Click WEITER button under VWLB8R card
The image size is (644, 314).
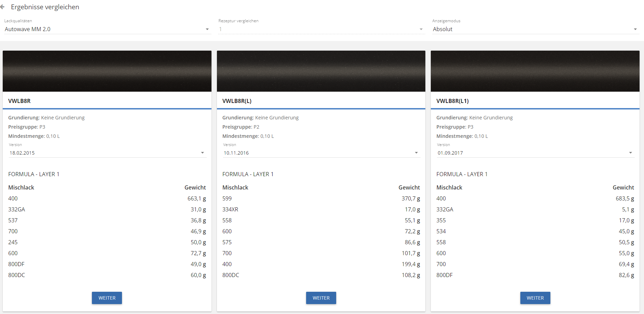pos(107,298)
